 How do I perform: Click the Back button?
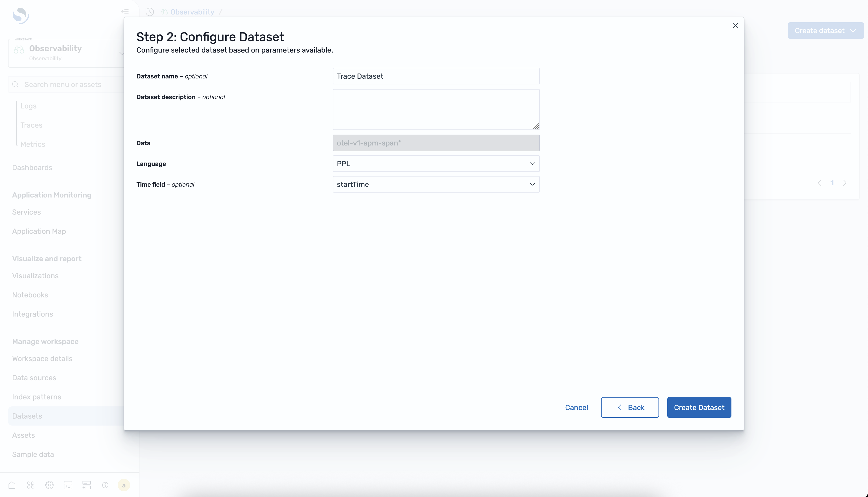point(630,407)
